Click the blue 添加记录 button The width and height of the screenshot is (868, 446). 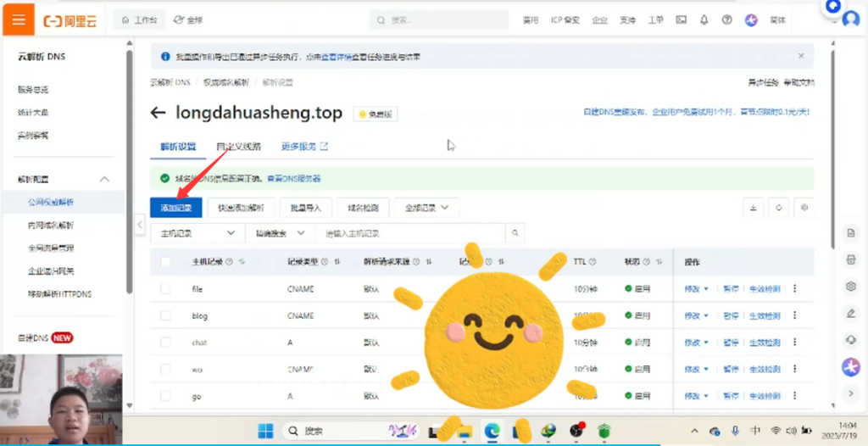click(176, 208)
